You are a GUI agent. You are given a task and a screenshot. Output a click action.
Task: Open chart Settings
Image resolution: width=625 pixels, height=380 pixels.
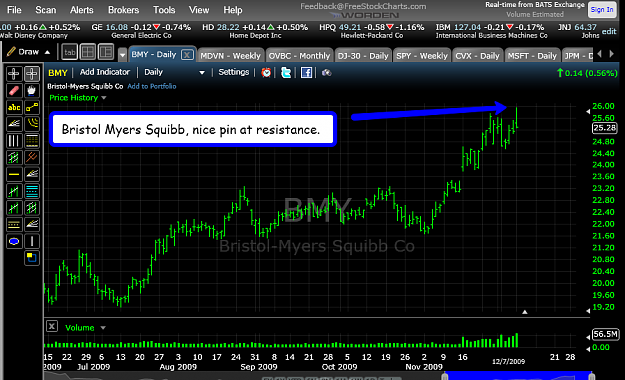point(234,72)
